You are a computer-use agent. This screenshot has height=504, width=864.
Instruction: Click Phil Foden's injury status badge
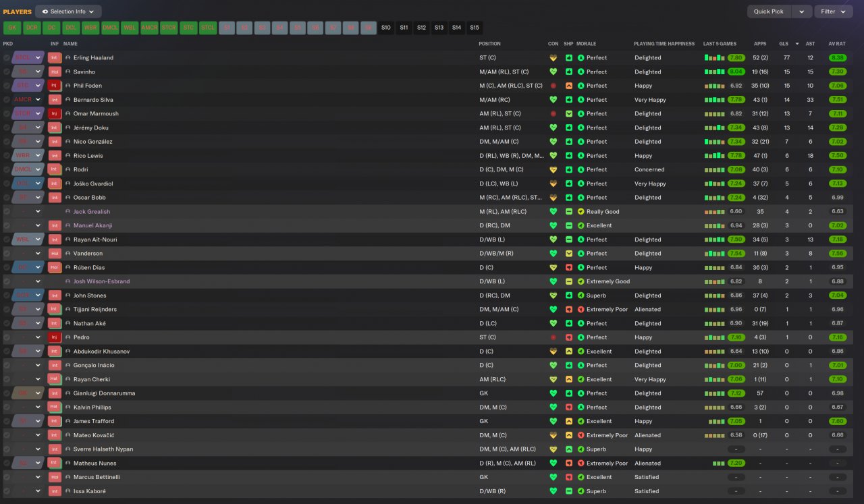tap(55, 86)
